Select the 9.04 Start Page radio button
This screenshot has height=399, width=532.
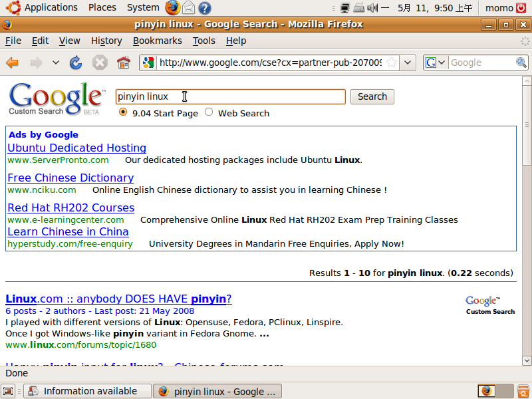123,112
